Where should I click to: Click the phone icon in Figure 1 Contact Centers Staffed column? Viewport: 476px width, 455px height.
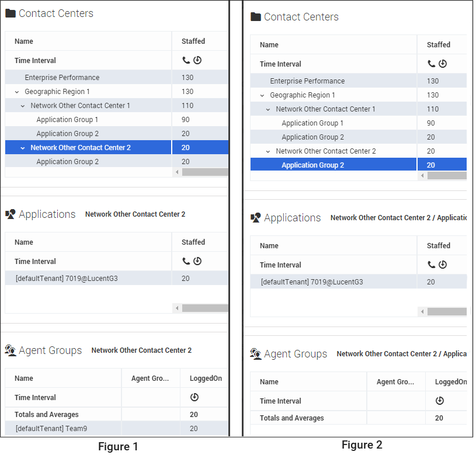186,60
